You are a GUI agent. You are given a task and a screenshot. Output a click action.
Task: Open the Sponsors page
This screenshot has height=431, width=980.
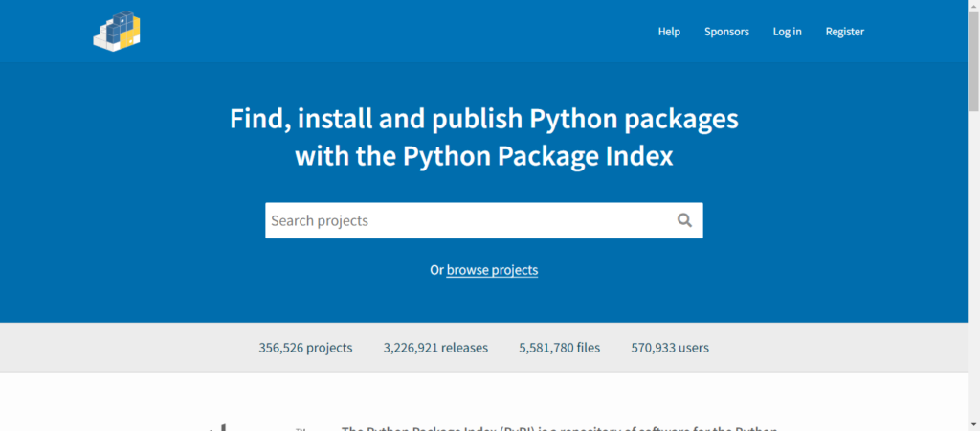tap(726, 32)
